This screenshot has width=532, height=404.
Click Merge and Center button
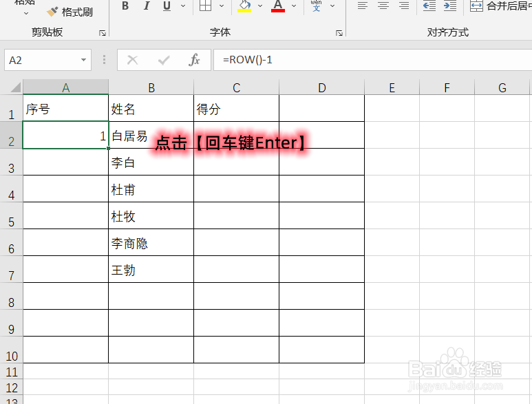500,6
